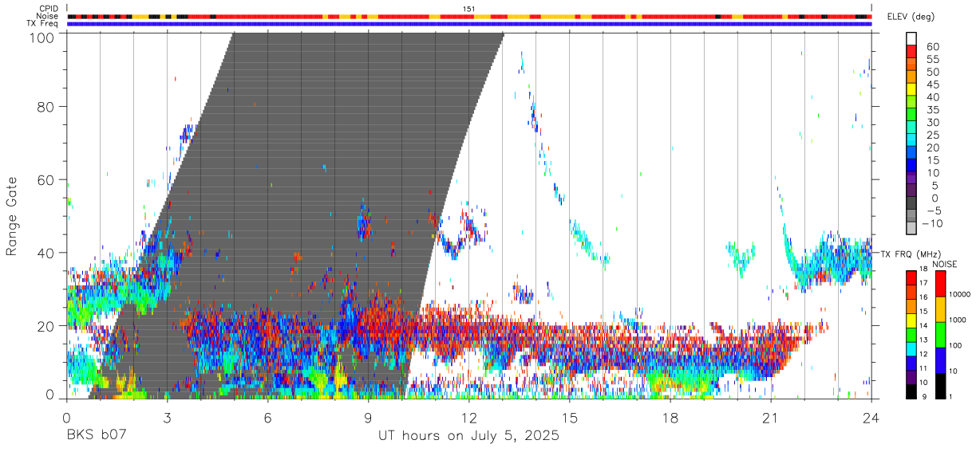Screen dimensions: 980x452
Task: Click the green TX frequency segment between 13 and 14
Action: coord(911,334)
